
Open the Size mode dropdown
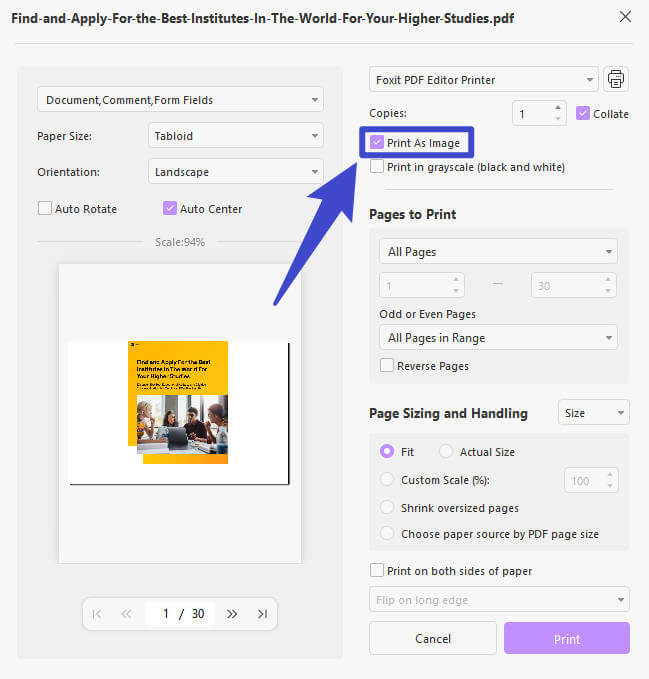point(594,412)
